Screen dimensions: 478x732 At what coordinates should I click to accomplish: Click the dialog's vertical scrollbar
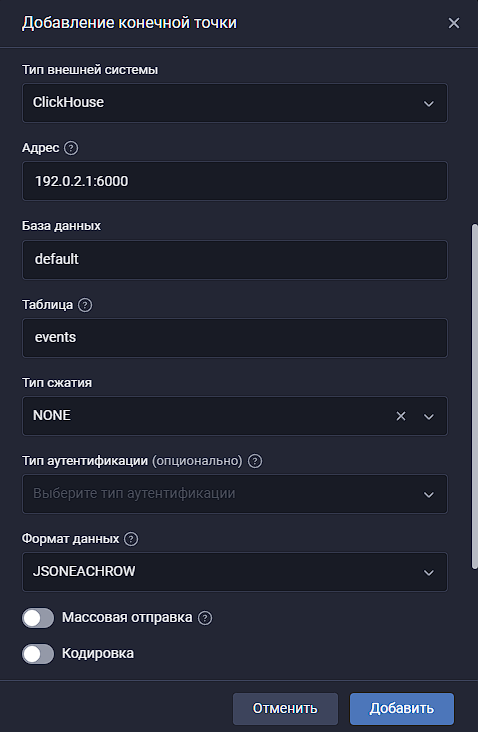tap(475, 396)
